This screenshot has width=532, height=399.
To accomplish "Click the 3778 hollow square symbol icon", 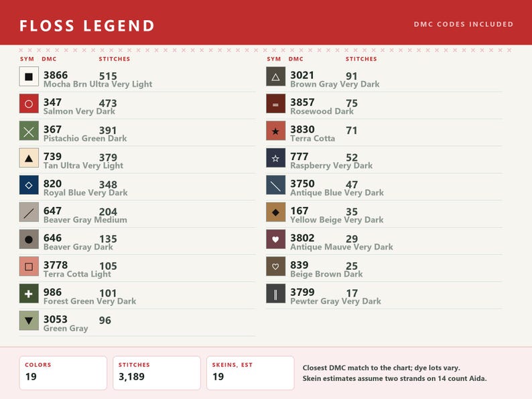I will [x=29, y=266].
